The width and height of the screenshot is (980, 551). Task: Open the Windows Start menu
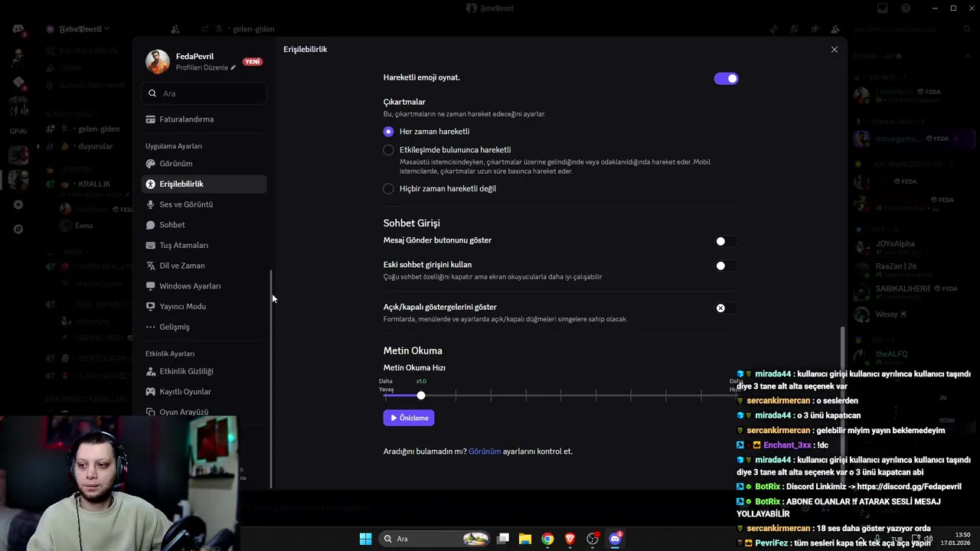point(366,539)
